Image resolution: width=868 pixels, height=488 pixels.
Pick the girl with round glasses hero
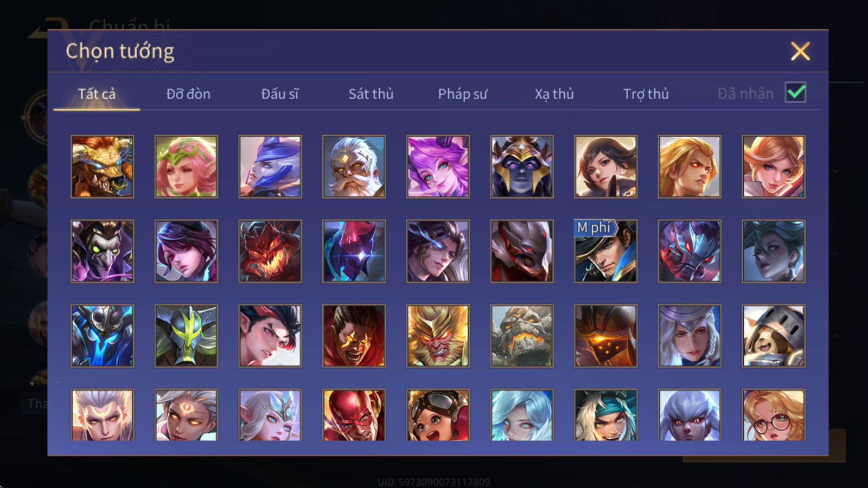[x=774, y=415]
